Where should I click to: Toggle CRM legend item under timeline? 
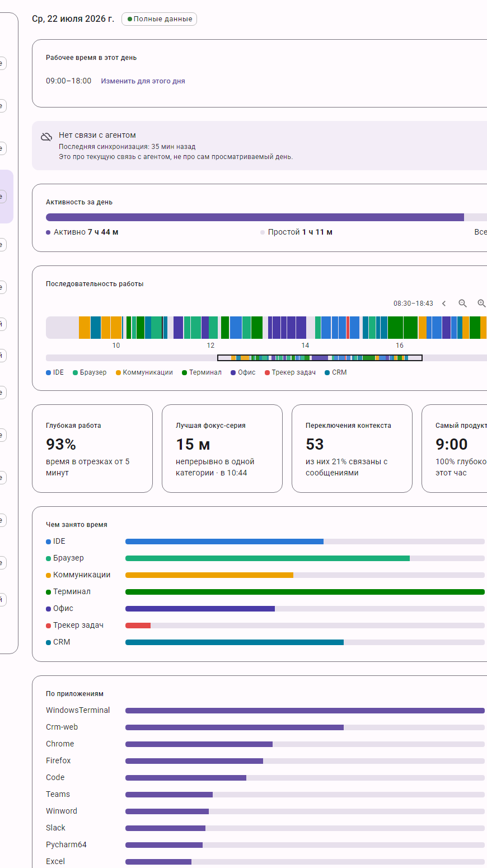point(336,372)
